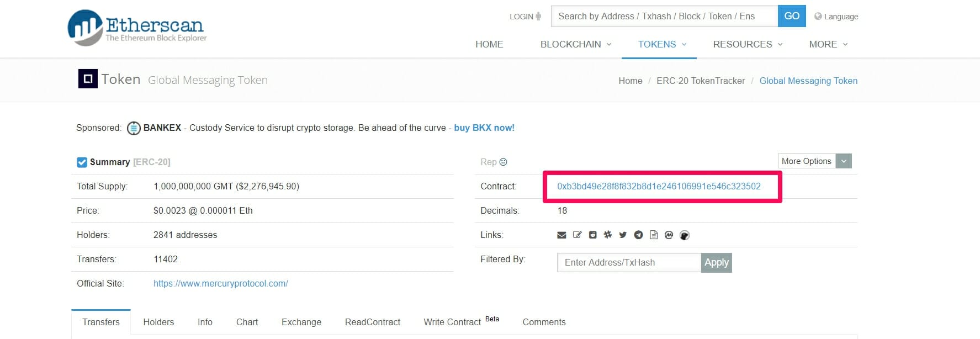Click the Rep smiley face icon
This screenshot has width=980, height=339.
tap(503, 162)
